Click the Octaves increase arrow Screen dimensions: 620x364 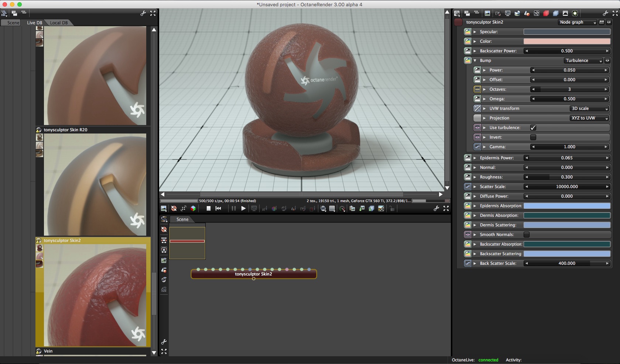pyautogui.click(x=606, y=89)
